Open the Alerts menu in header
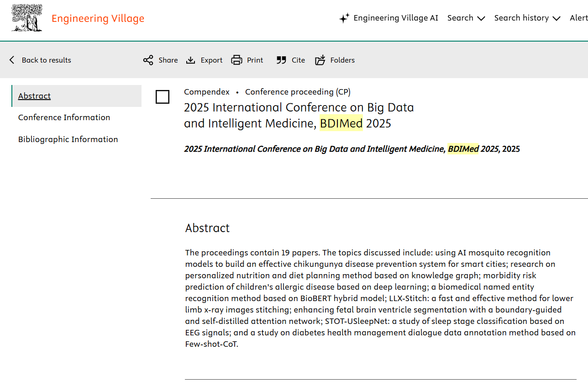This screenshot has height=392, width=588. (x=578, y=18)
